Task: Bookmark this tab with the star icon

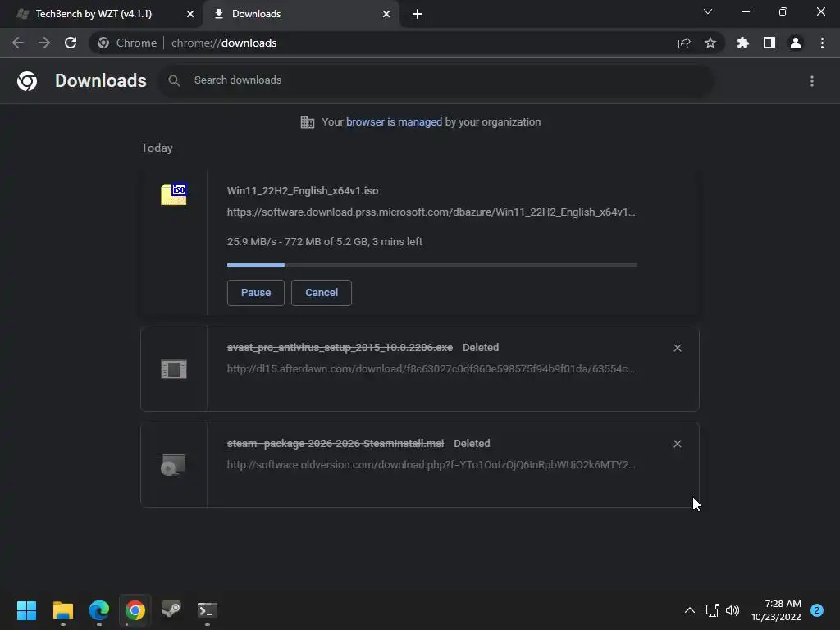Action: point(710,43)
